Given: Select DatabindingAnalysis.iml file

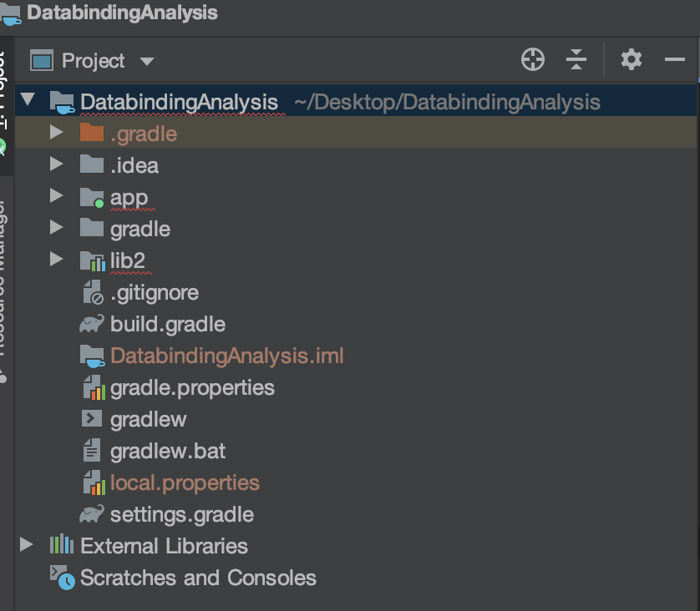Looking at the screenshot, I should (226, 356).
